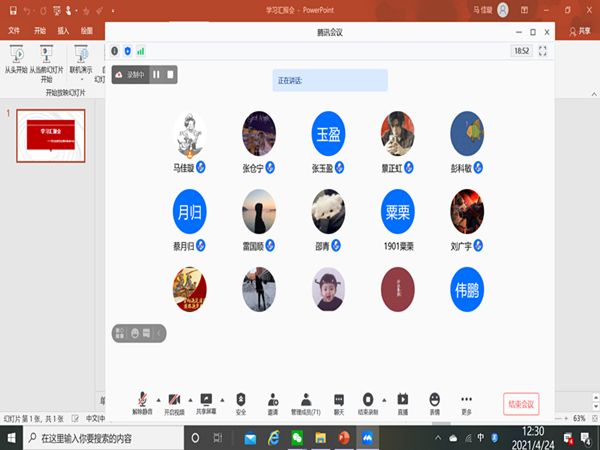Turn on camera with 开启视频

coord(173,400)
